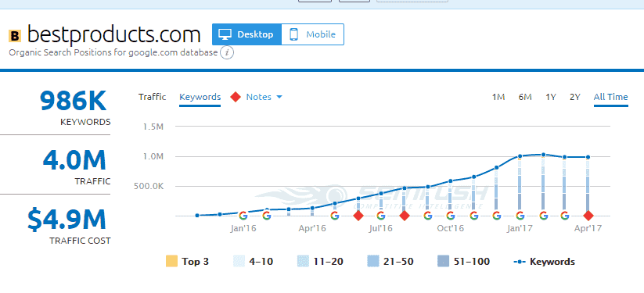This screenshot has width=644, height=293.
Task: Select the Traffic chart tab
Action: (x=152, y=97)
